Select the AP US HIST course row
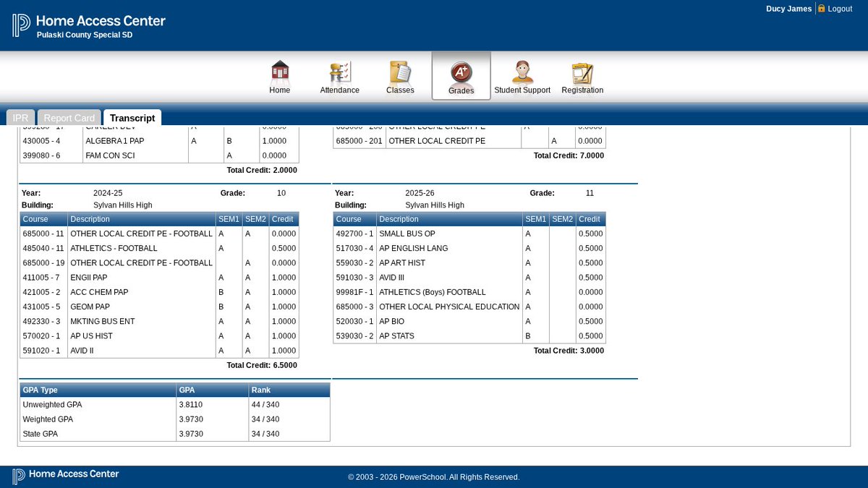Image resolution: width=868 pixels, height=488 pixels. tap(159, 336)
